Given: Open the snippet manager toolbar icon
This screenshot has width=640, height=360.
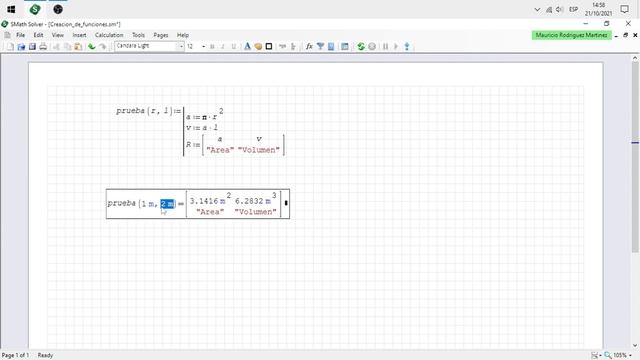Looking at the screenshot, I should pos(345,47).
